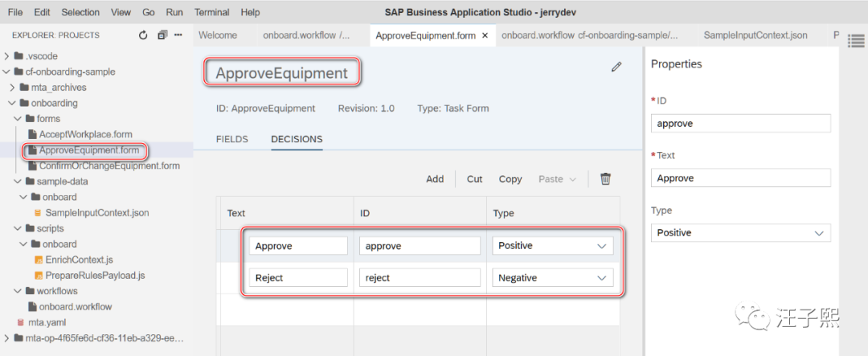Image resolution: width=868 pixels, height=356 pixels.
Task: Click the Add button
Action: [435, 179]
